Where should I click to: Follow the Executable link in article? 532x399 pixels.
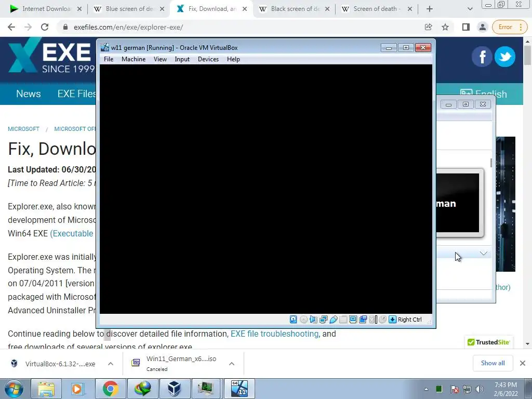72,233
